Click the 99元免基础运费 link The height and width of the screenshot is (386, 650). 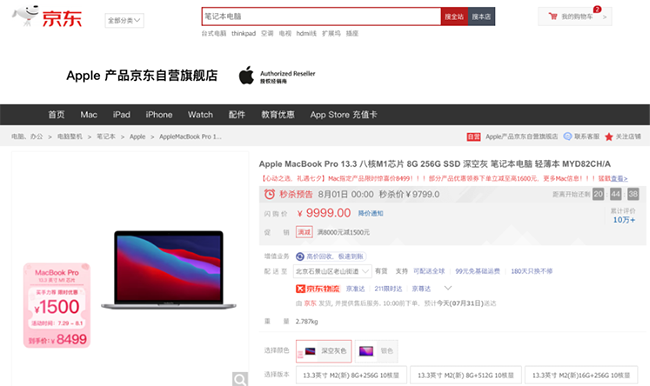tap(478, 271)
